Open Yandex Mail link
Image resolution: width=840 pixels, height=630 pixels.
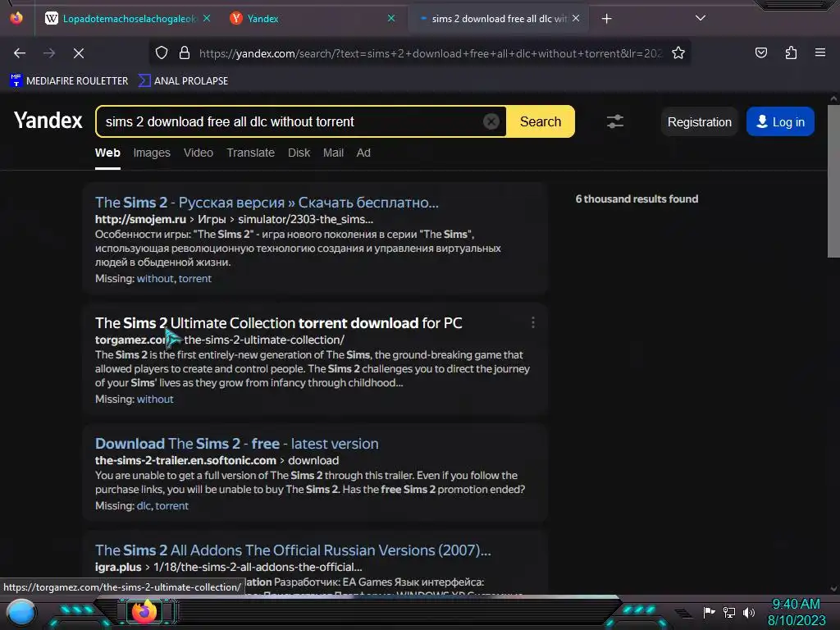333,153
